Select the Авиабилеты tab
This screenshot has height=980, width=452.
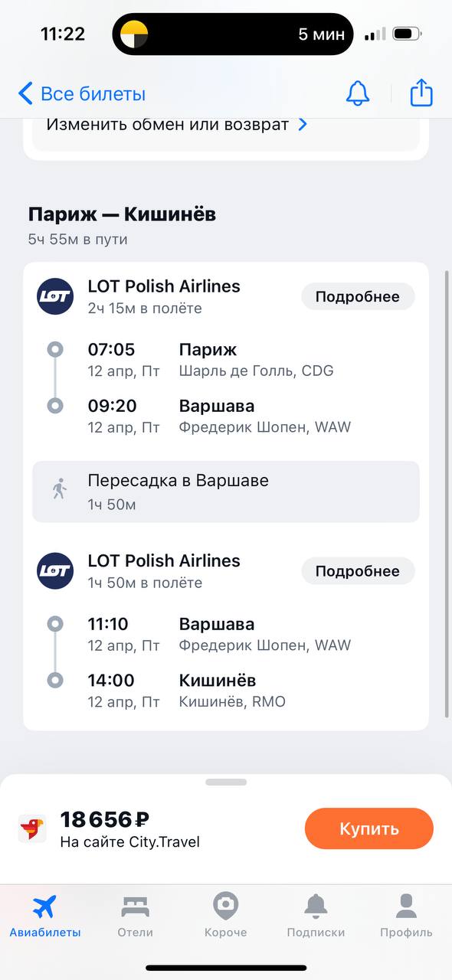(x=45, y=916)
